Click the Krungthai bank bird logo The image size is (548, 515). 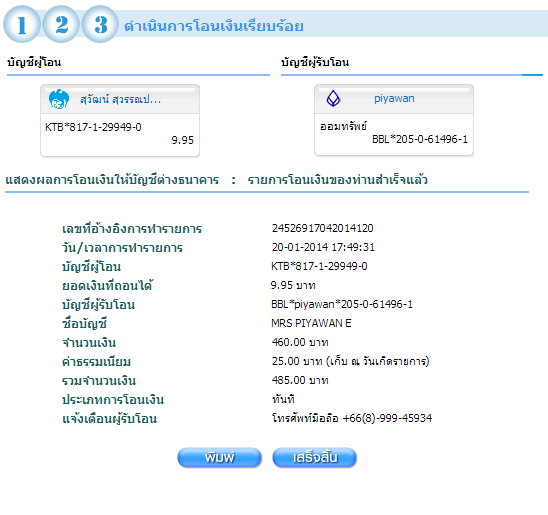[x=59, y=99]
